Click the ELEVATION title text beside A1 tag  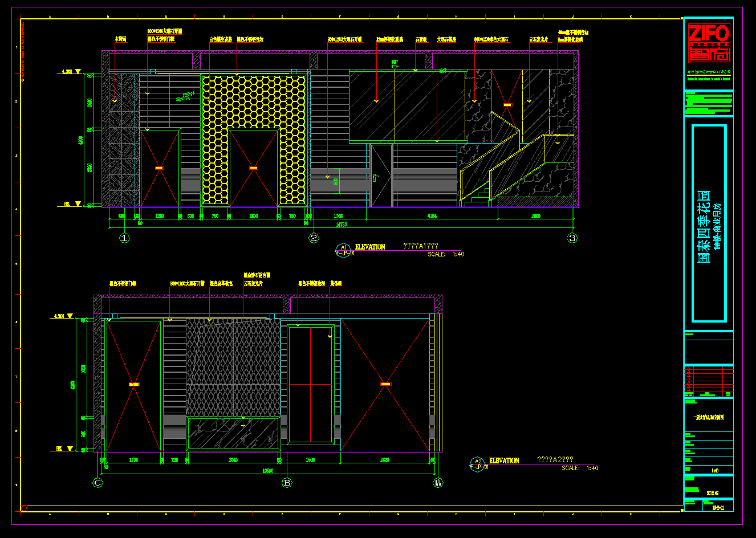pos(370,247)
